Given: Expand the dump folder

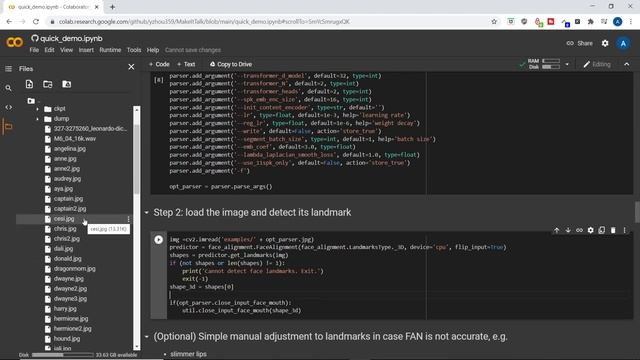Looking at the screenshot, I should point(37,119).
